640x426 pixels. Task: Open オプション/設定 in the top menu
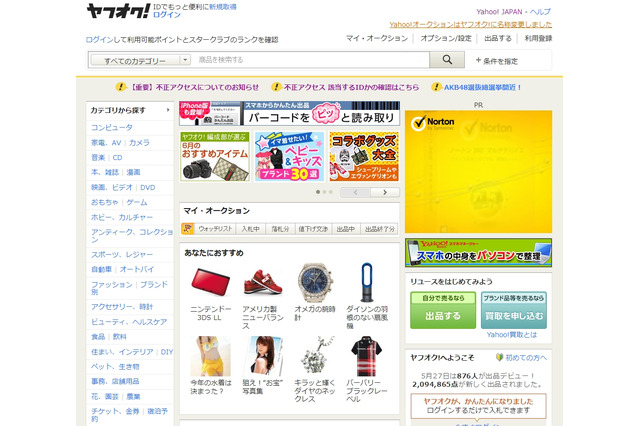(x=444, y=38)
